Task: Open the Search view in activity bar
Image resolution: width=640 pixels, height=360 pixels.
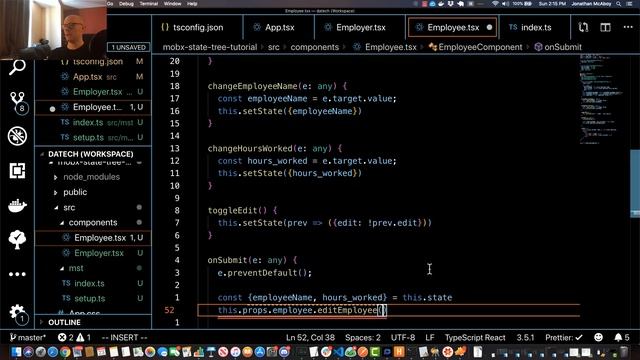Action: tap(17, 67)
